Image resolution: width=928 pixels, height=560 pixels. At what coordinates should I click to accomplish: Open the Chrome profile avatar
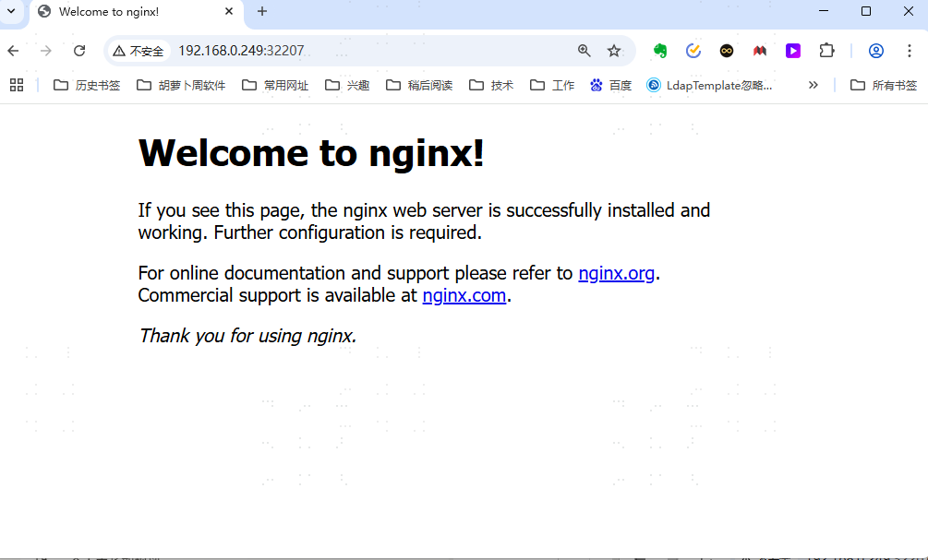[x=876, y=51]
